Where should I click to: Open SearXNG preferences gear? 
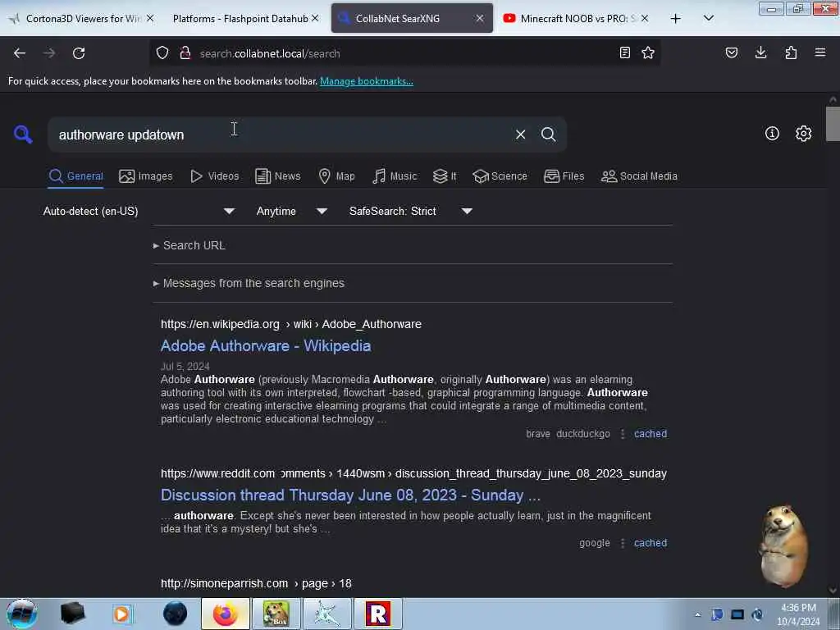coord(803,134)
